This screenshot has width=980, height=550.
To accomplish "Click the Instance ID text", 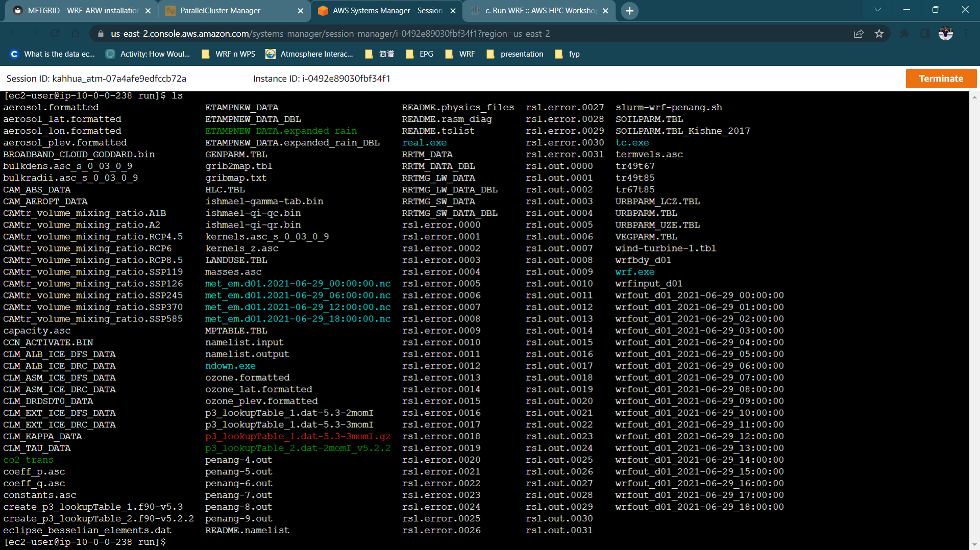I will tap(322, 79).
